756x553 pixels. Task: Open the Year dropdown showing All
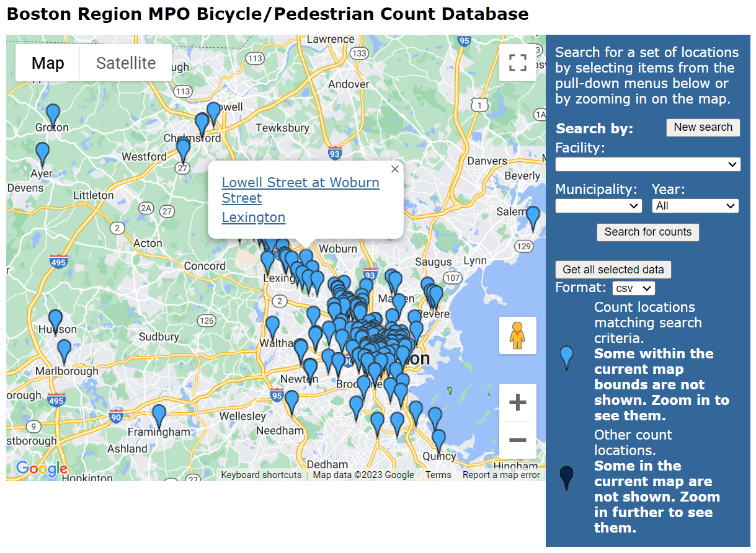tap(695, 205)
